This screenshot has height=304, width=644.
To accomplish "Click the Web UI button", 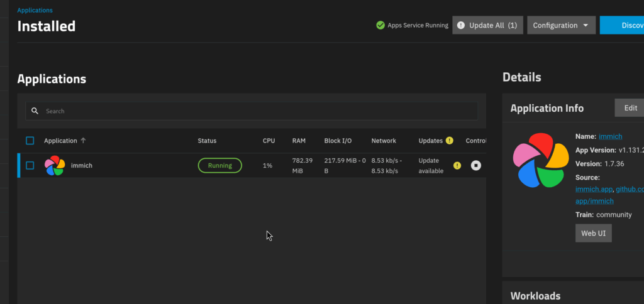I will pyautogui.click(x=594, y=233).
